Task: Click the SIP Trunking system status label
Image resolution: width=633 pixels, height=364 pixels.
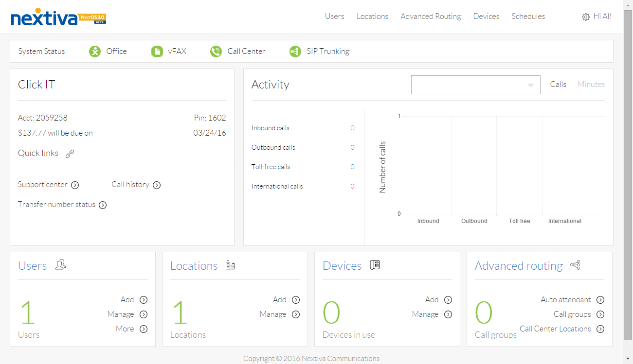Action: click(x=328, y=52)
